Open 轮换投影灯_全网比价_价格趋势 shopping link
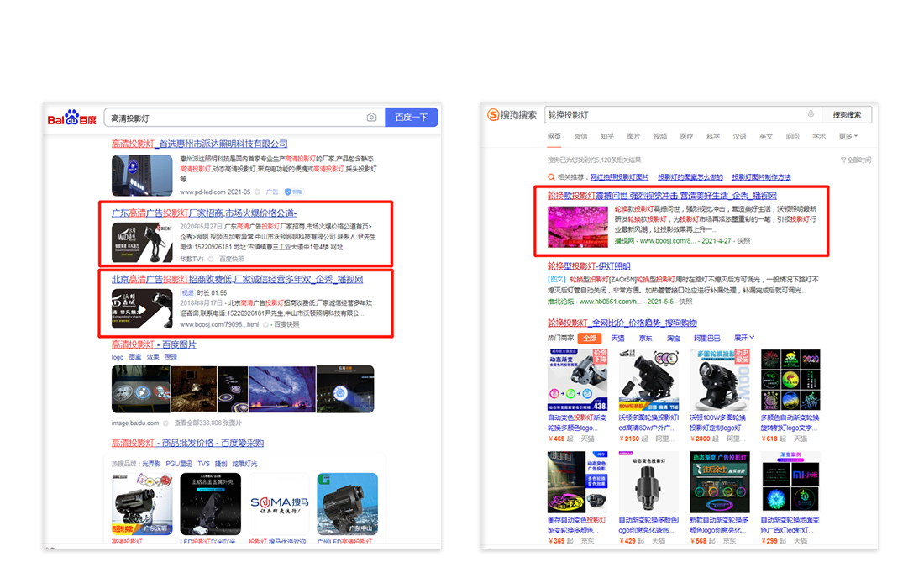This screenshot has width=924, height=562. click(x=622, y=323)
